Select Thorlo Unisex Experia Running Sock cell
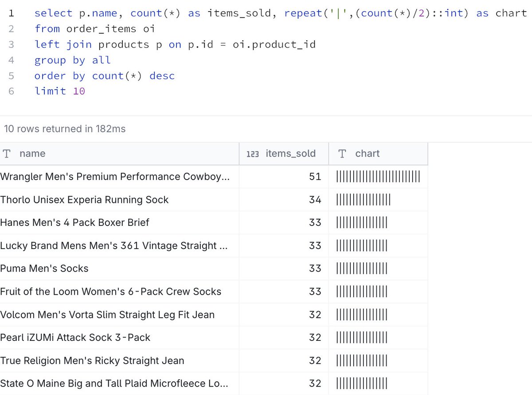 point(119,200)
